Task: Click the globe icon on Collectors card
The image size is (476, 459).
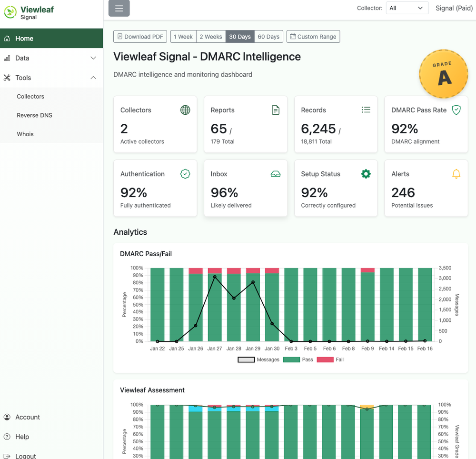Action: coord(185,110)
